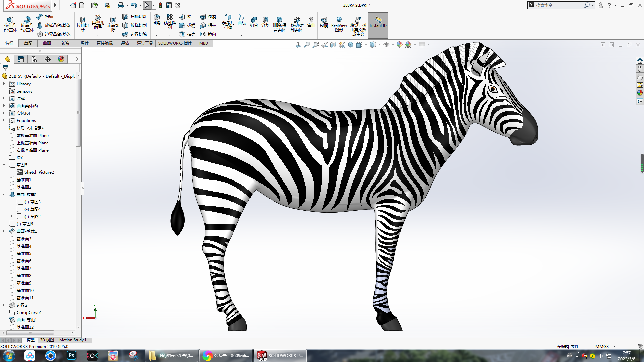
Task: Switch to the 草图 (Sketch) tab
Action: [28, 43]
